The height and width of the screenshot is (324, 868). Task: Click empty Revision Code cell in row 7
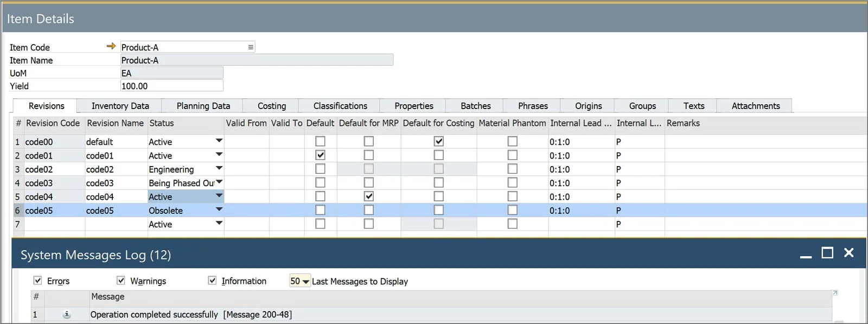coord(54,224)
